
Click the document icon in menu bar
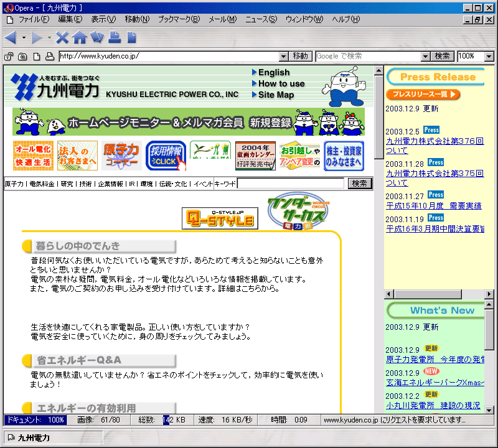(10, 20)
